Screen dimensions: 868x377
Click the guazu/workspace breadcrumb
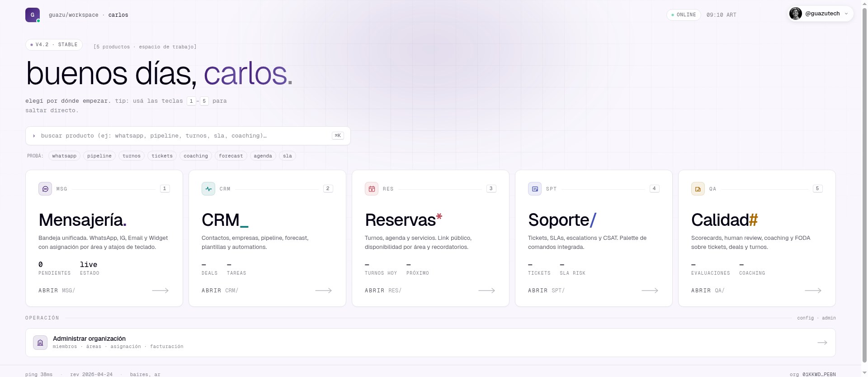(74, 15)
